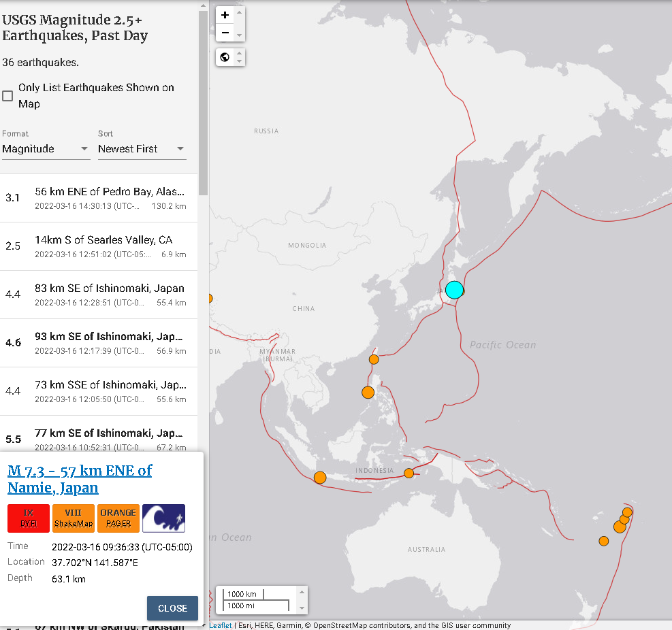
Task: Select 73 km SSE of Ishinomaki earthquake
Action: 99,391
